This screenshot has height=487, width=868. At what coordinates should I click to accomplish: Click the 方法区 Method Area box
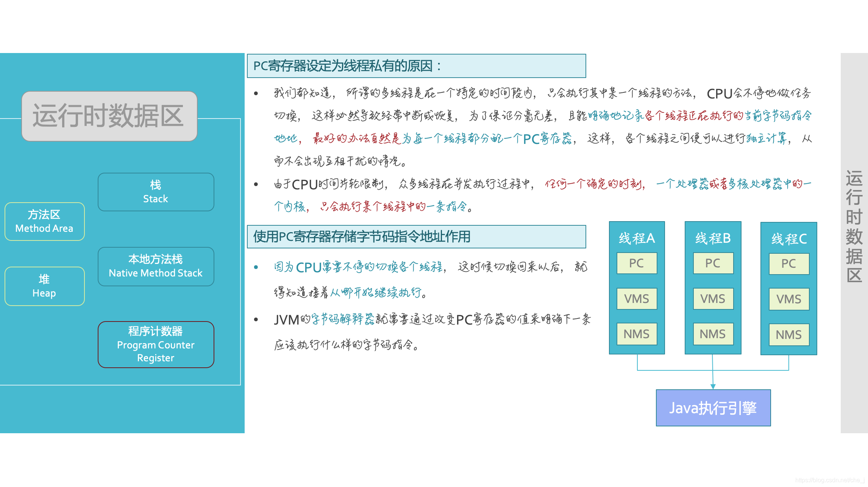click(x=44, y=222)
